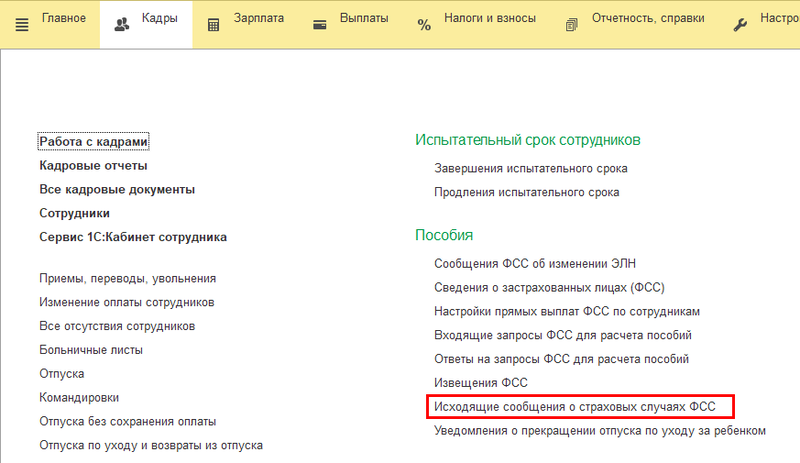Screen dimensions: 800x463
Task: Click the calculator icon for Зарплата
Action: coord(213,25)
